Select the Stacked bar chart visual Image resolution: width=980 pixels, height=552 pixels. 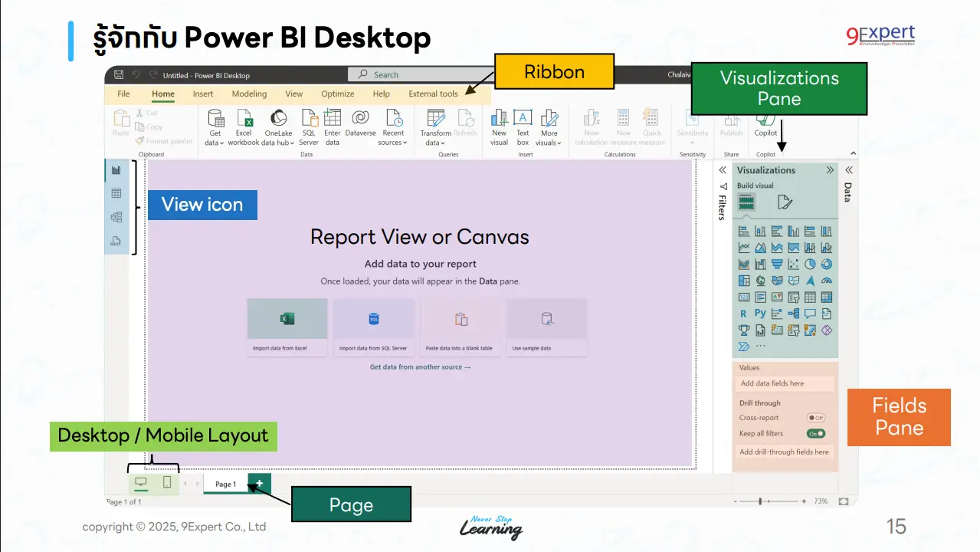click(x=744, y=231)
